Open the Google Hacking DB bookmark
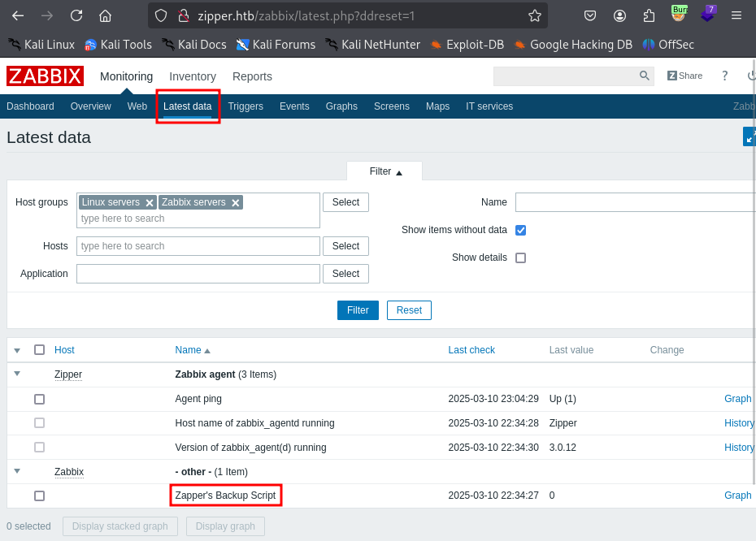The image size is (756, 541). coord(573,45)
